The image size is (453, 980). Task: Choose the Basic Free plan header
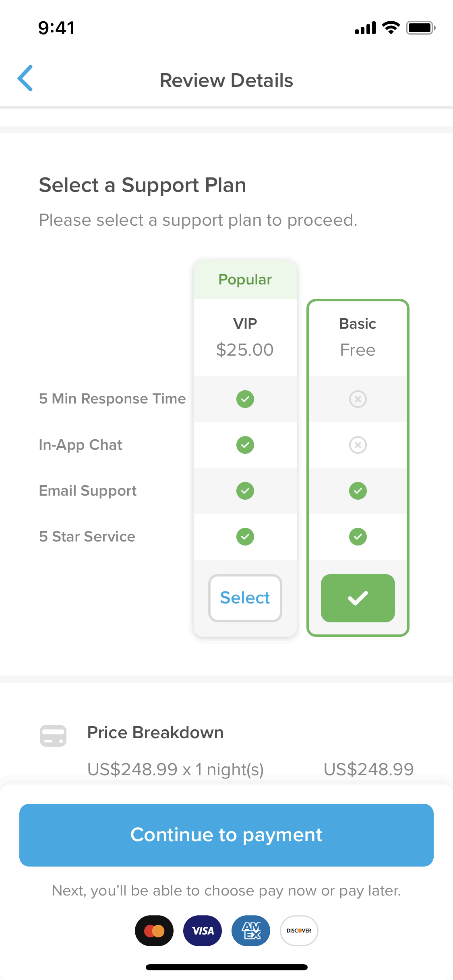click(x=358, y=337)
